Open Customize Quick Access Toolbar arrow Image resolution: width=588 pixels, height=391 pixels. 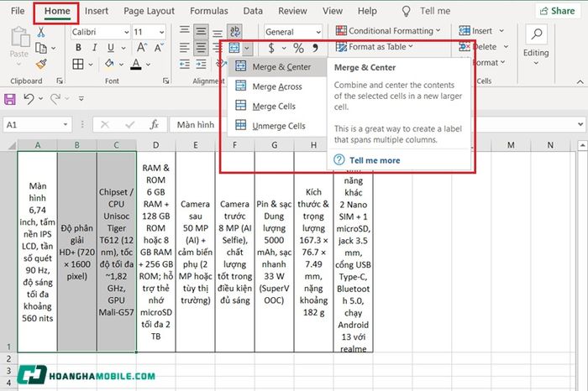(81, 99)
